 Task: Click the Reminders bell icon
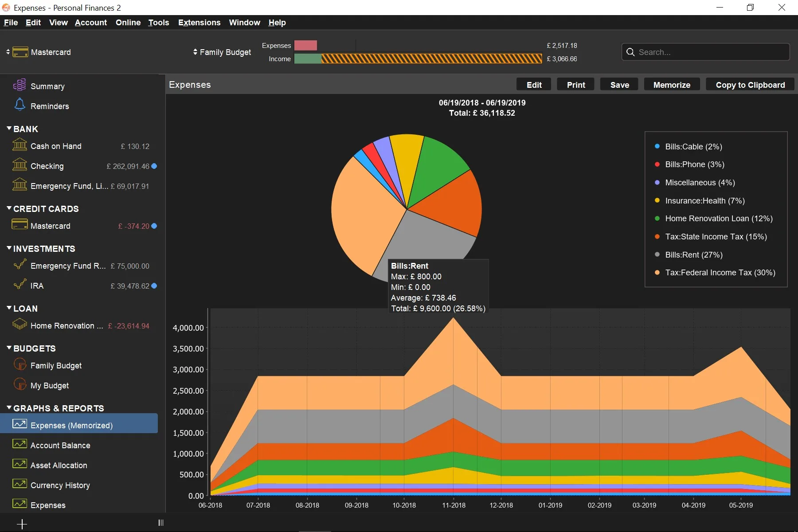(x=20, y=105)
